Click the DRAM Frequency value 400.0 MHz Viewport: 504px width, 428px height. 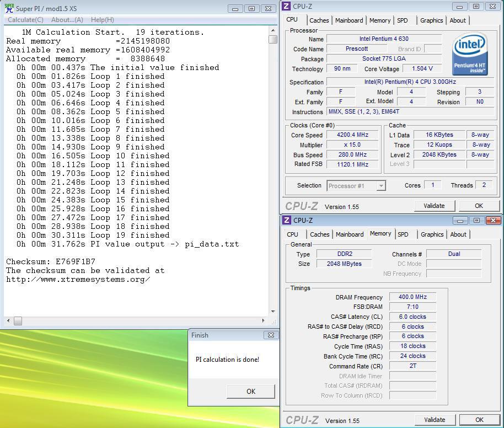pos(412,297)
